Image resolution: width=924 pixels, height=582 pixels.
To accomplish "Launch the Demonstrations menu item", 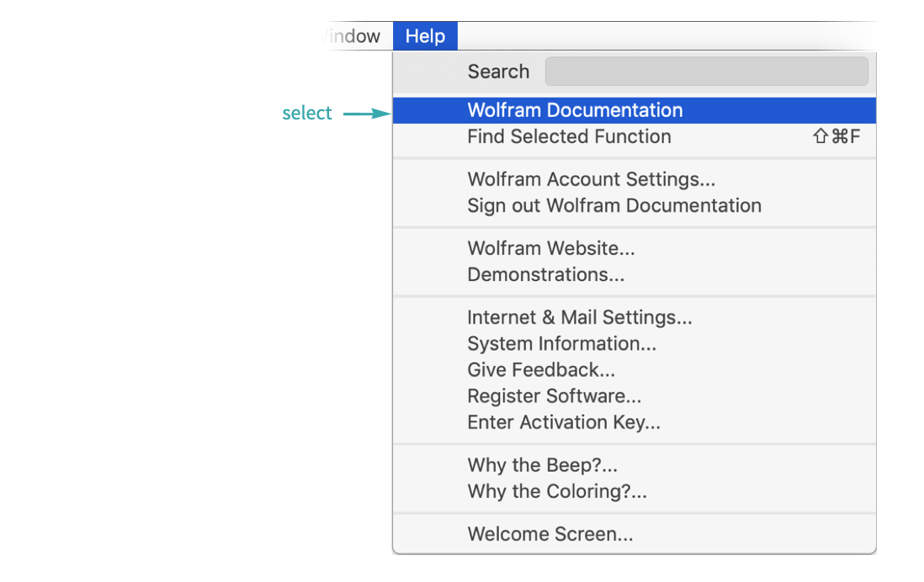I will click(545, 274).
